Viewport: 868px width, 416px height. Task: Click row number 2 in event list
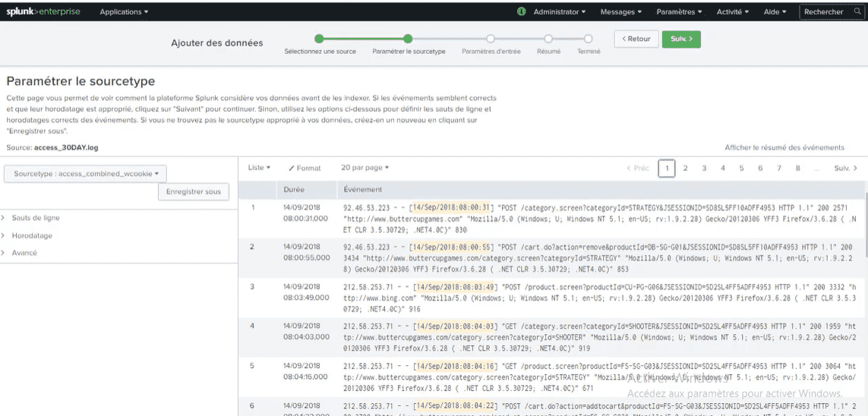coord(253,247)
